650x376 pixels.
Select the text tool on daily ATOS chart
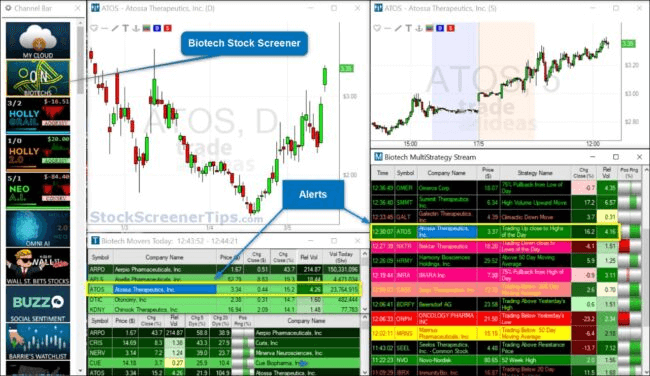click(x=126, y=28)
